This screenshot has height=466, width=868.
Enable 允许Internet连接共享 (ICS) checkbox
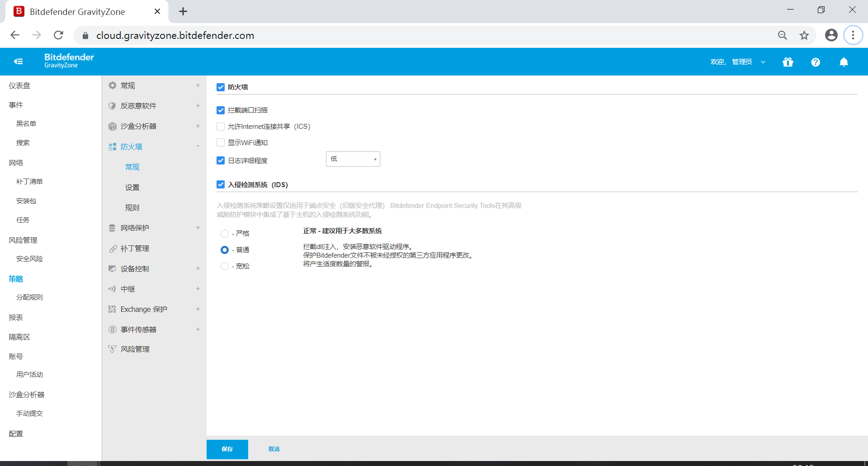(x=221, y=127)
